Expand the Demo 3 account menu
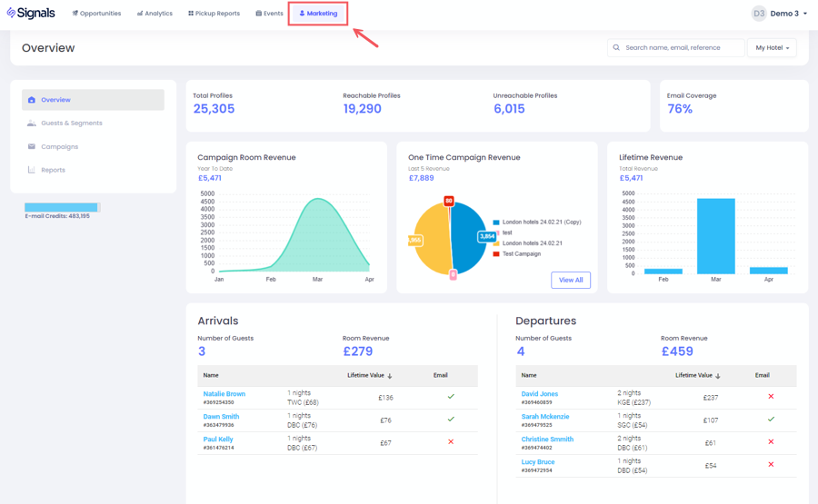This screenshot has height=504, width=818. click(x=788, y=14)
